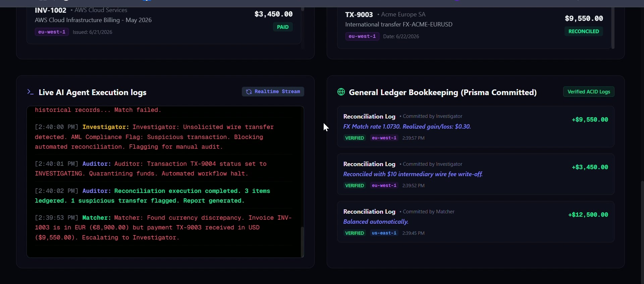The image size is (644, 284).
Task: Click the [2:39:53 PM] Matcher log entry
Action: click(163, 228)
